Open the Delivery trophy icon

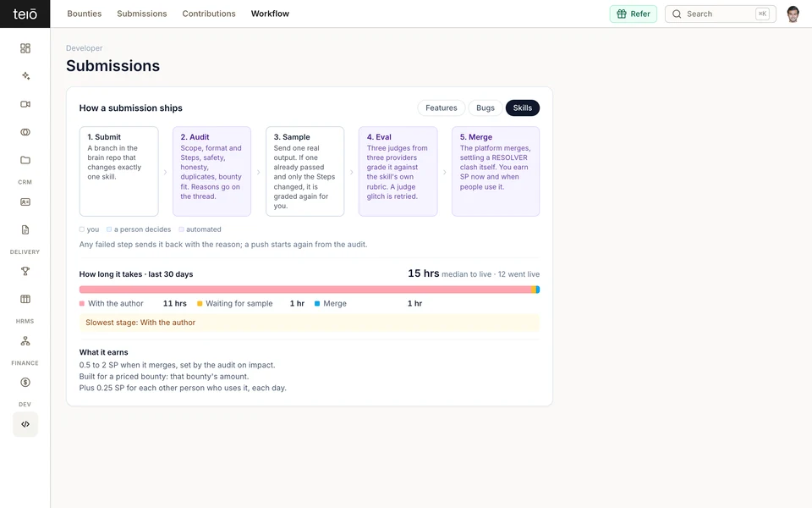tap(25, 271)
